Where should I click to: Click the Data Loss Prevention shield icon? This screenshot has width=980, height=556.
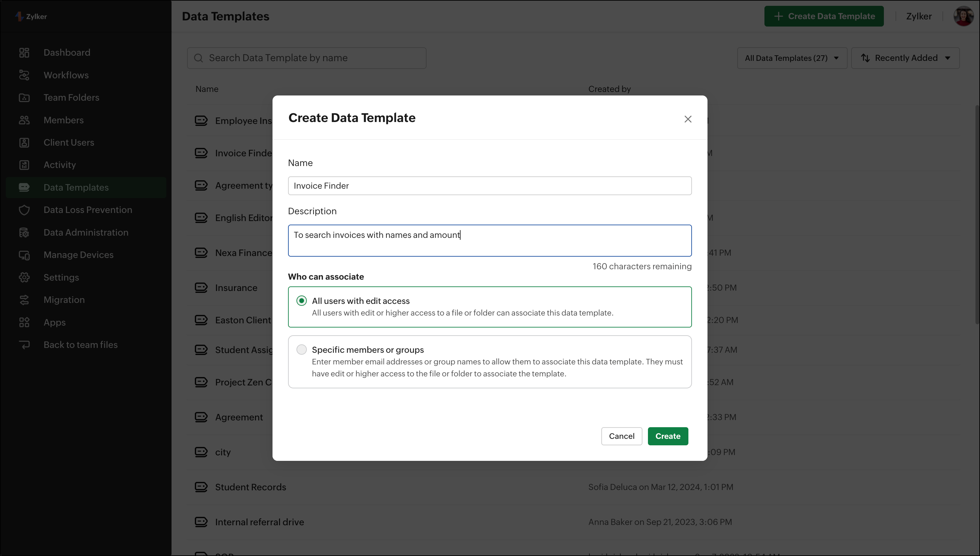(24, 210)
